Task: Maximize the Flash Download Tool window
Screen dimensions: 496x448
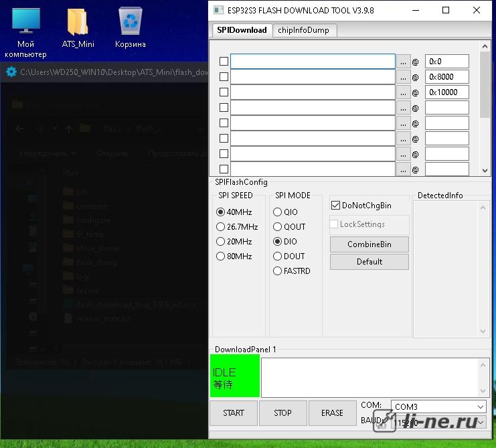Action: point(446,11)
